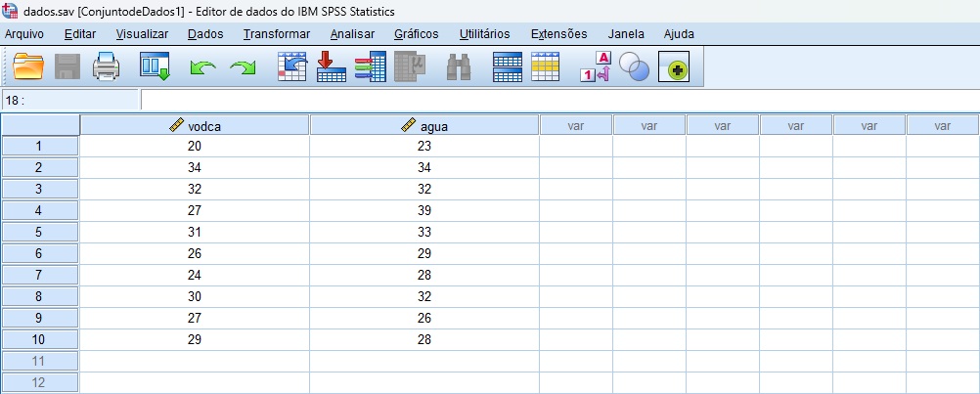
Task: Click the cell editor input field
Action: 560,100
